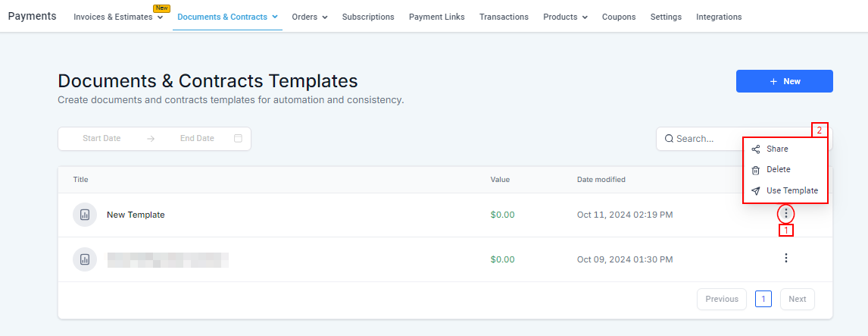Click the Next pagination button
Image resolution: width=868 pixels, height=336 pixels.
797,299
